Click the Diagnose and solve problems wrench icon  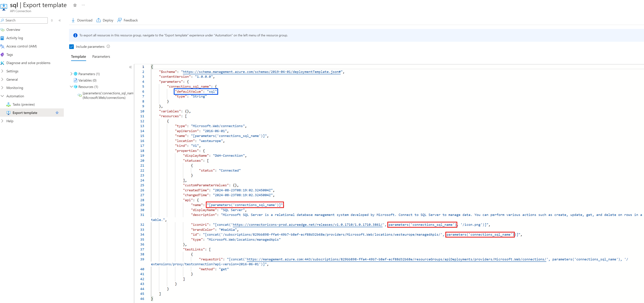[x=2, y=63]
